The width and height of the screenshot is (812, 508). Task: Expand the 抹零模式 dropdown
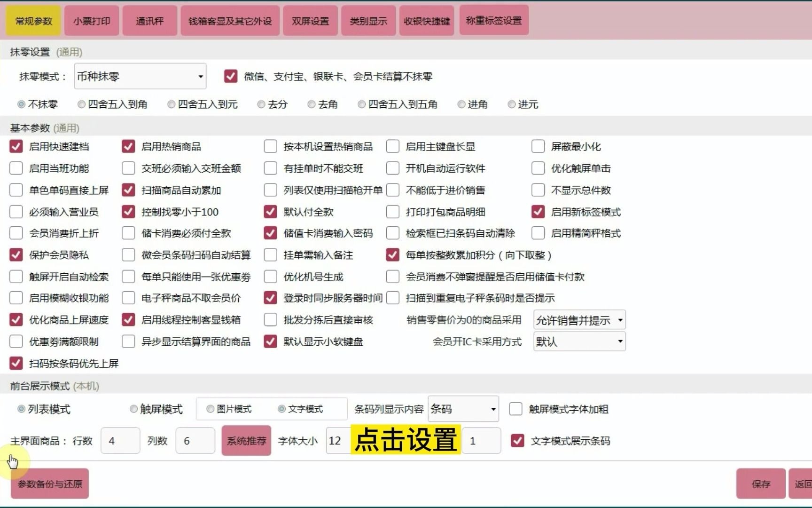[140, 76]
